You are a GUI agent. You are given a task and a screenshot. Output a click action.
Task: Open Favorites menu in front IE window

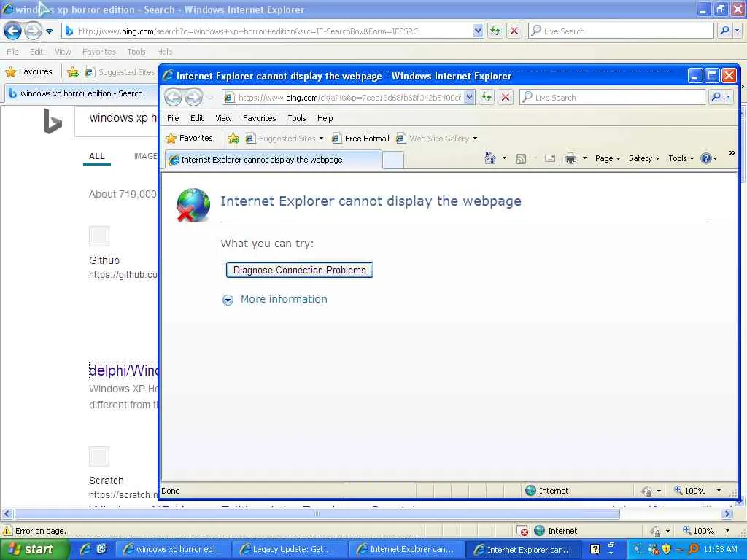point(259,118)
